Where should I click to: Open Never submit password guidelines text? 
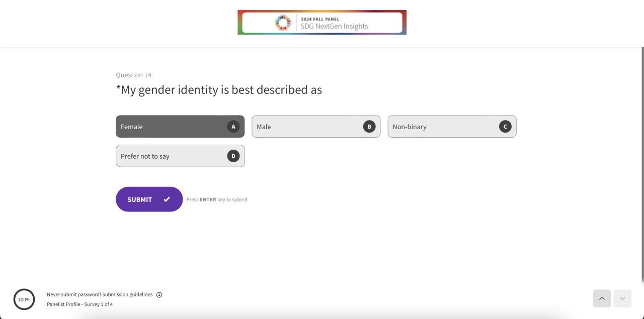[x=100, y=294]
